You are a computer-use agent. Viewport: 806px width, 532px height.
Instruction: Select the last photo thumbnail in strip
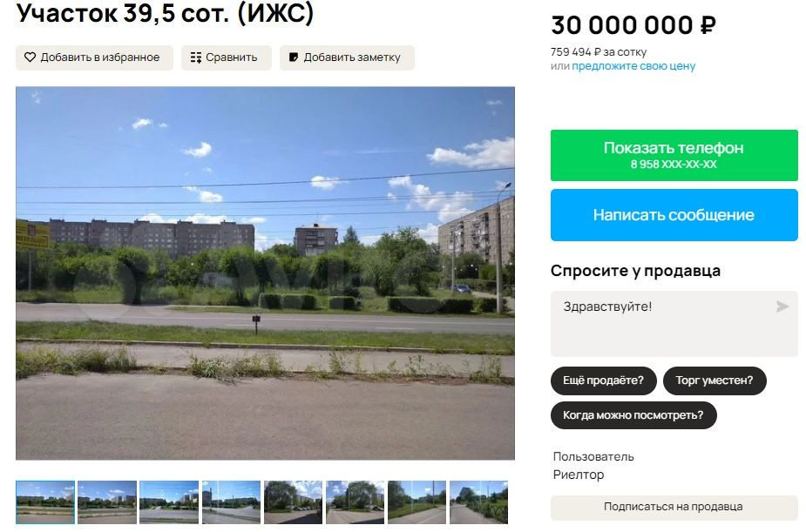pyautogui.click(x=478, y=502)
